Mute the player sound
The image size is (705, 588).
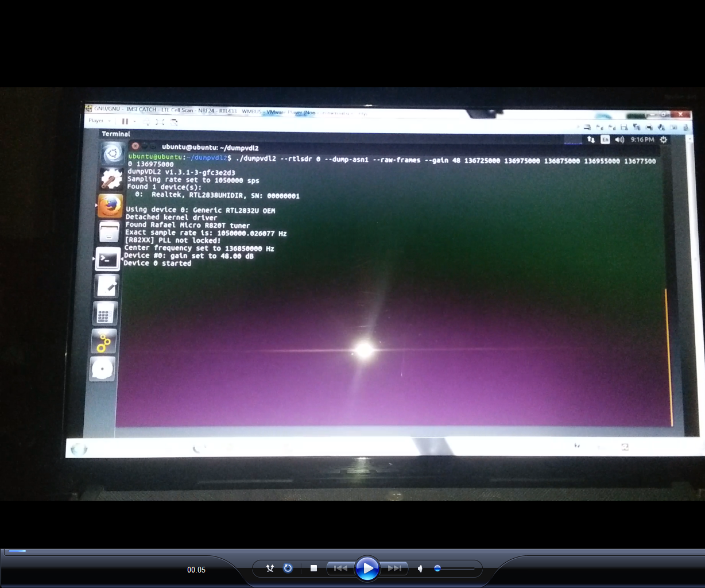[420, 568]
